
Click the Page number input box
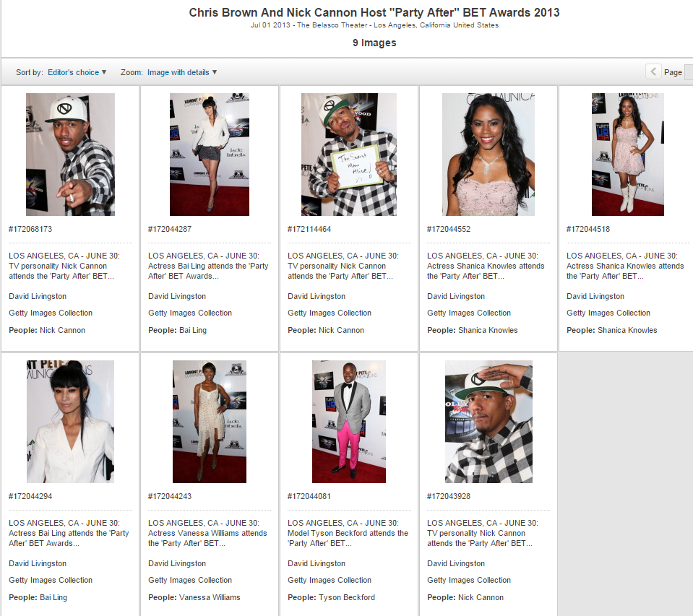[689, 71]
